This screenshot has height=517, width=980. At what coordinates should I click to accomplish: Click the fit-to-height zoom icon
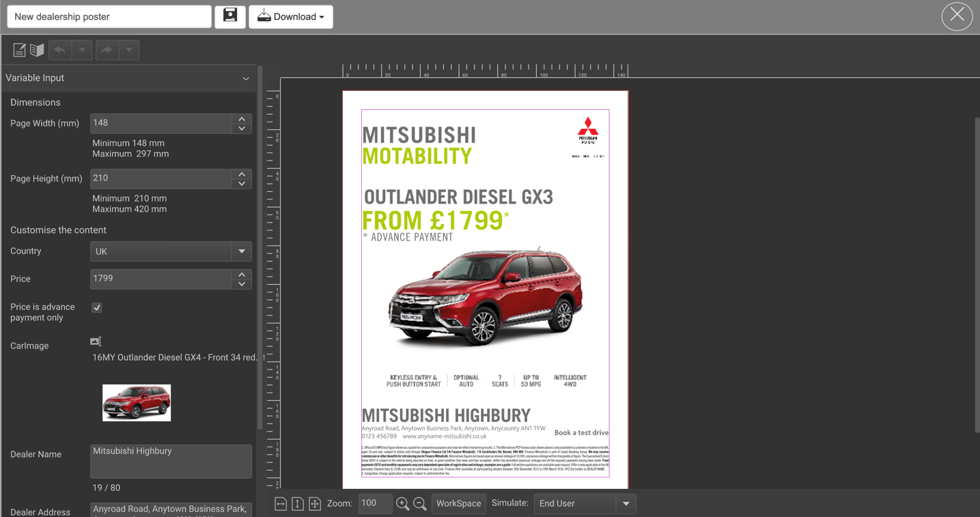[298, 504]
